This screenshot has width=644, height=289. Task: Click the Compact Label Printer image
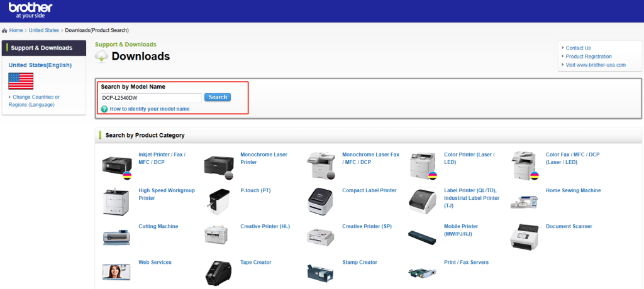[320, 201]
